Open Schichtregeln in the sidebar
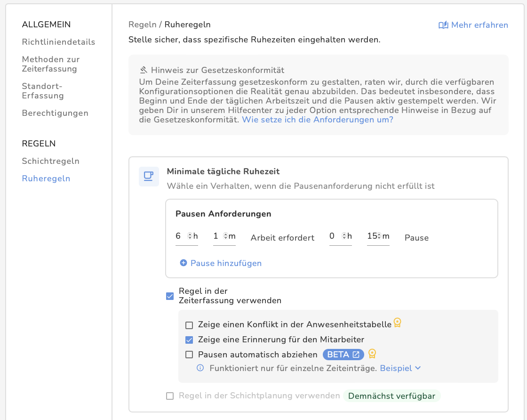 click(51, 161)
